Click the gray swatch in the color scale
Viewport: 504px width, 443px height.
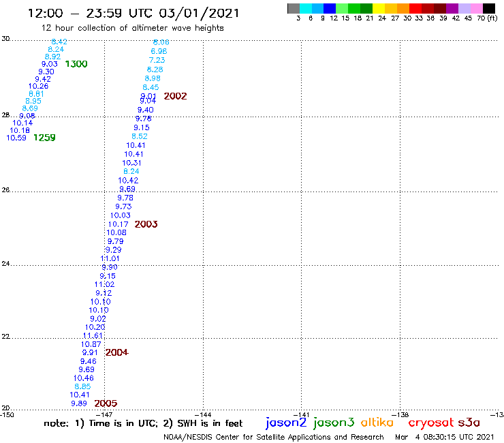pyautogui.click(x=294, y=8)
